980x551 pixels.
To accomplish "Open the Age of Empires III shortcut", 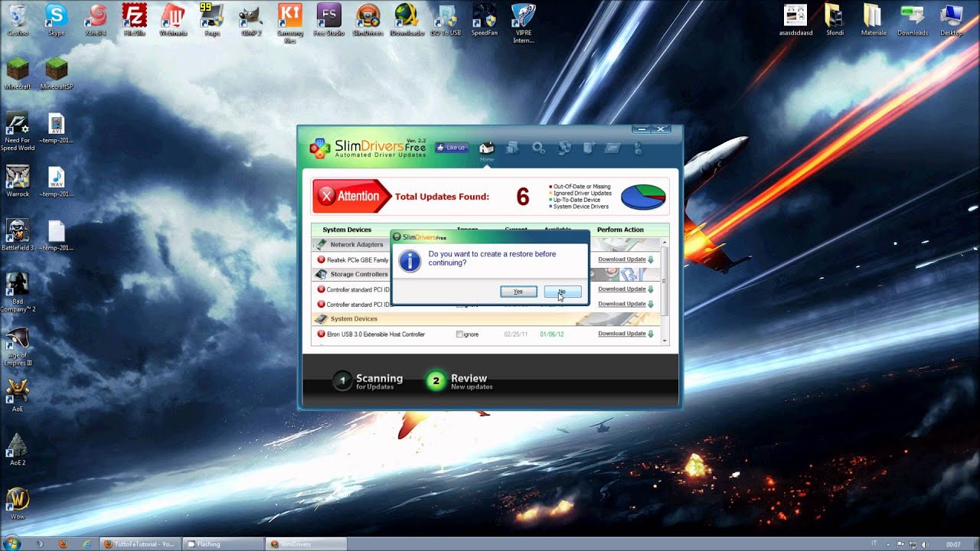I will click(17, 345).
